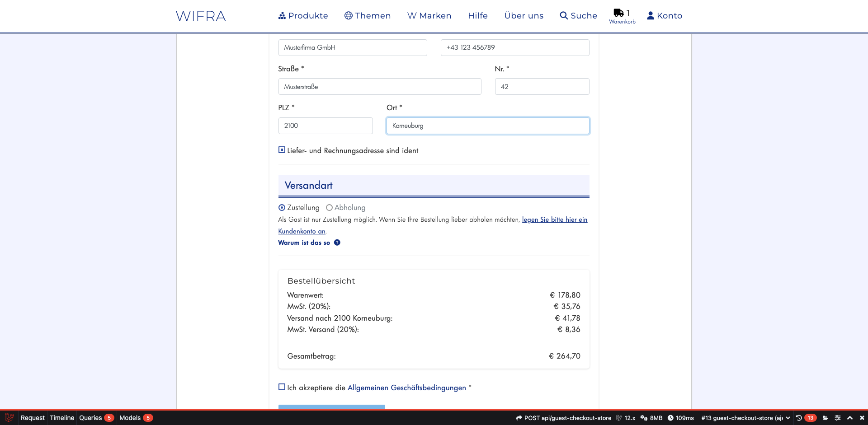
Task: Toggle Liefer- und Rechnungsadresse sind ident checkbox
Action: pyautogui.click(x=282, y=150)
